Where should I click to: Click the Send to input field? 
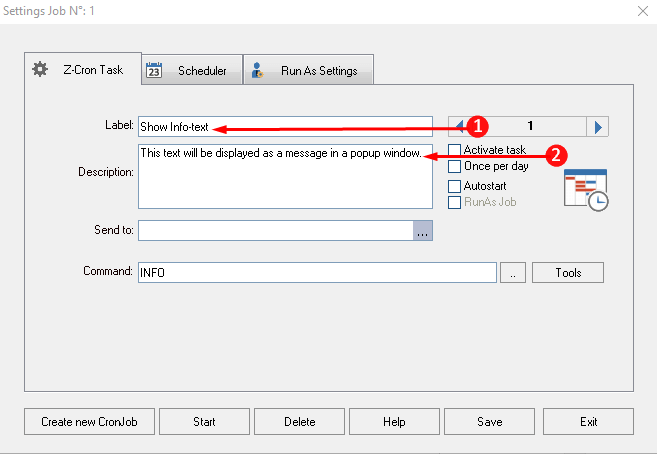pyautogui.click(x=276, y=231)
